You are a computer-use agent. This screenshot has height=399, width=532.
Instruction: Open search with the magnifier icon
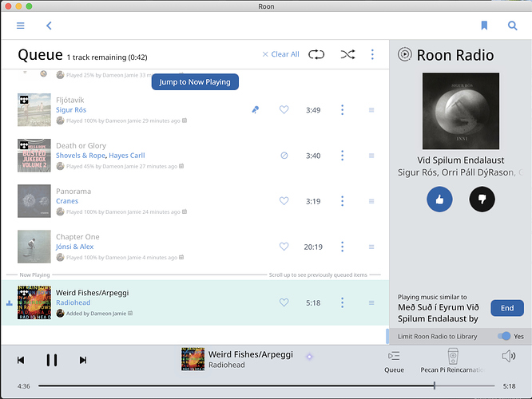click(x=512, y=26)
